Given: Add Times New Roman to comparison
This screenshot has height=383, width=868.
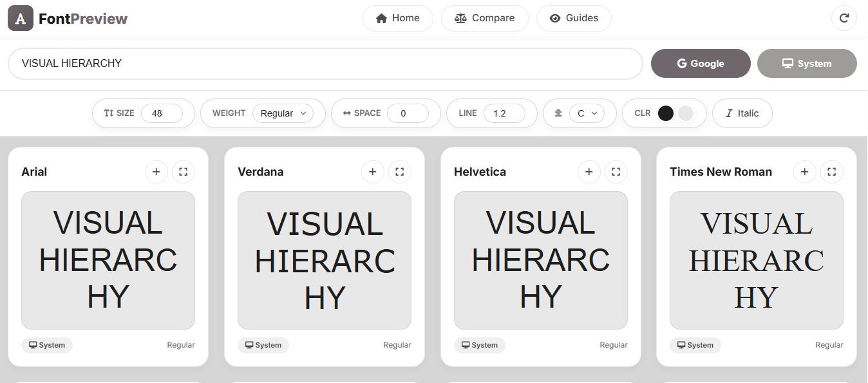Looking at the screenshot, I should point(805,172).
